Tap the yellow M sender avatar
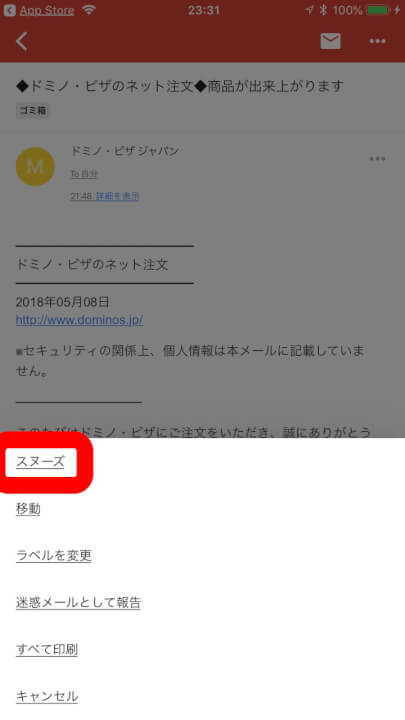 click(x=35, y=167)
